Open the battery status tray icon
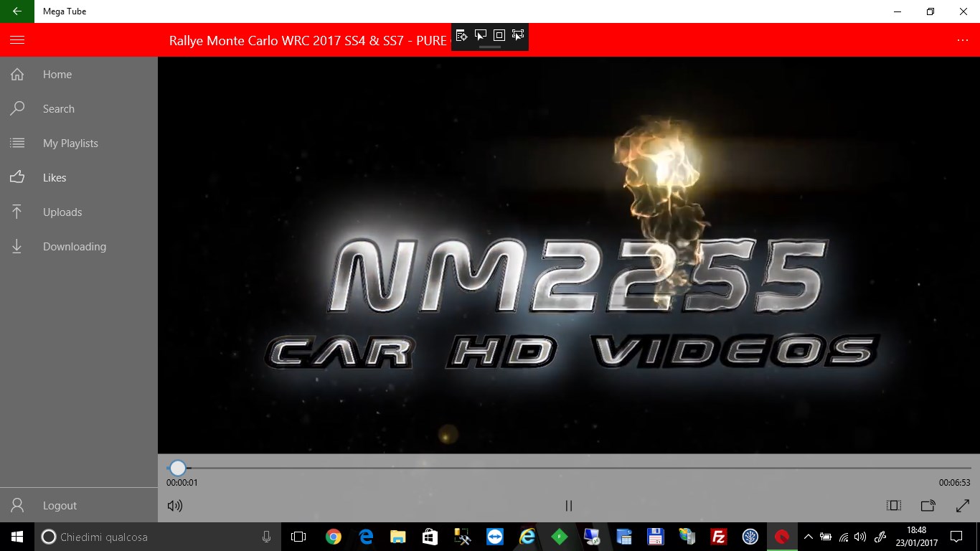The width and height of the screenshot is (980, 551). (826, 537)
